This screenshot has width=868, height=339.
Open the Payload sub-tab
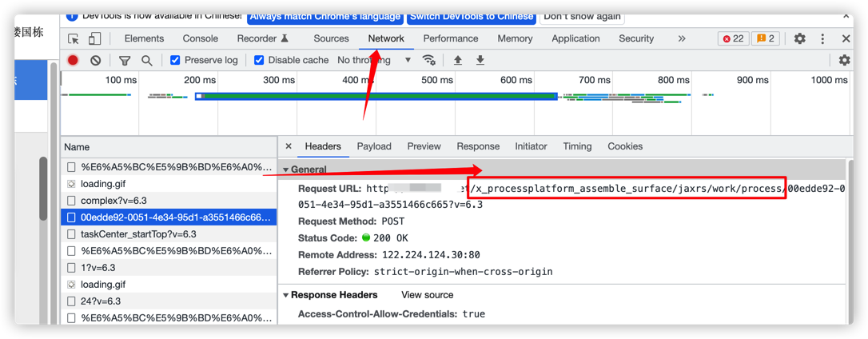(374, 146)
